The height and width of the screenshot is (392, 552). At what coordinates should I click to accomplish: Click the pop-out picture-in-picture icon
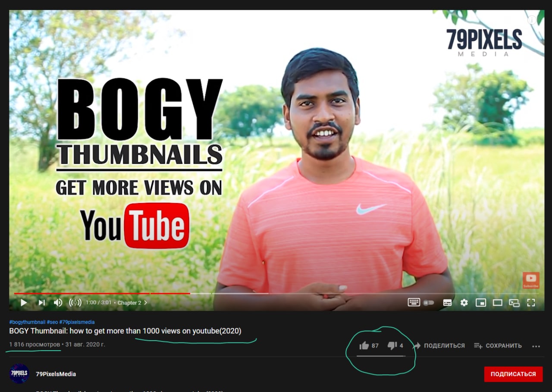click(514, 303)
